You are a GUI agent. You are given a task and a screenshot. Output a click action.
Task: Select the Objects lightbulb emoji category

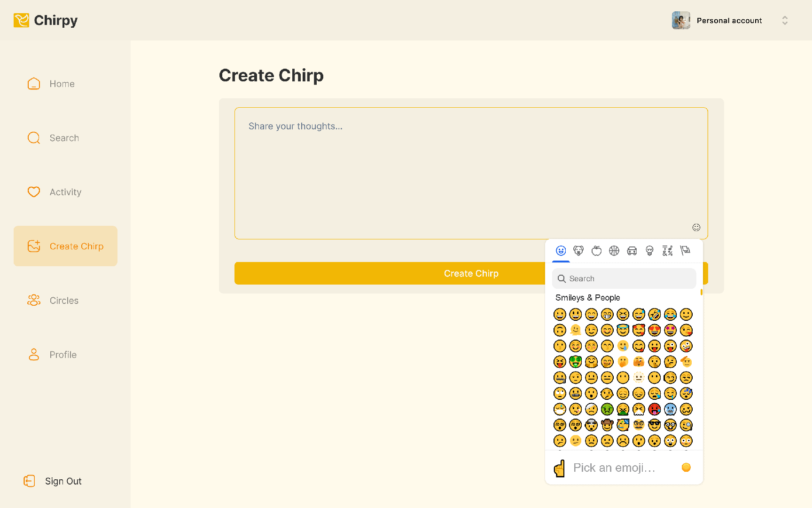tap(650, 251)
